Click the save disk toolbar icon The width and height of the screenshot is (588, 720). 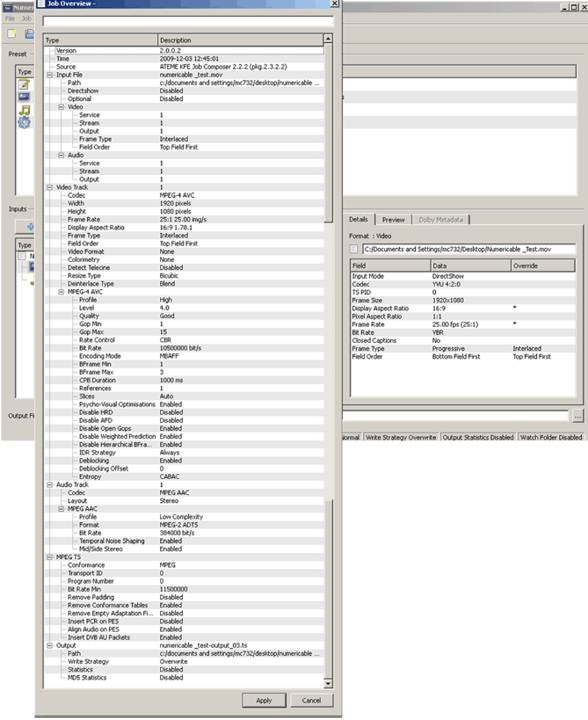(30, 34)
